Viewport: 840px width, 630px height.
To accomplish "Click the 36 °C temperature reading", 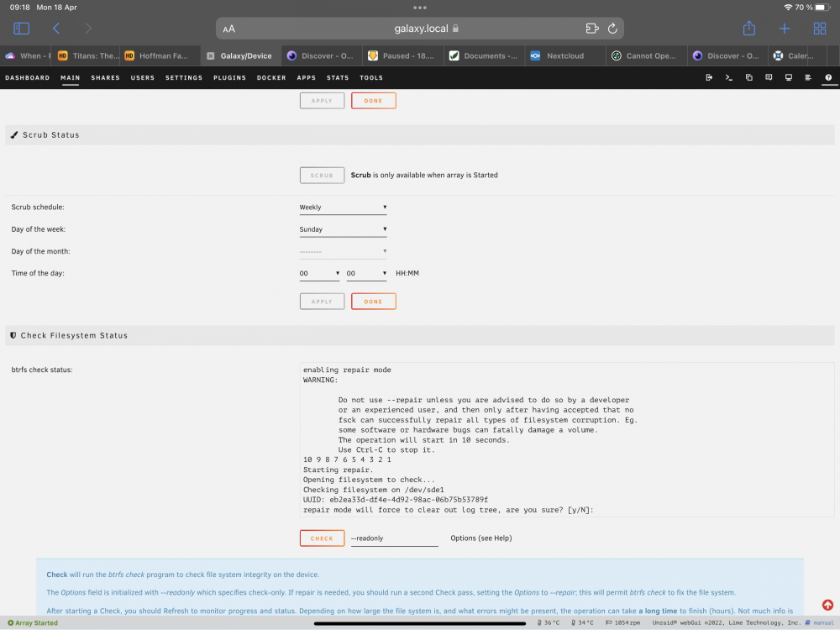I will 549,622.
